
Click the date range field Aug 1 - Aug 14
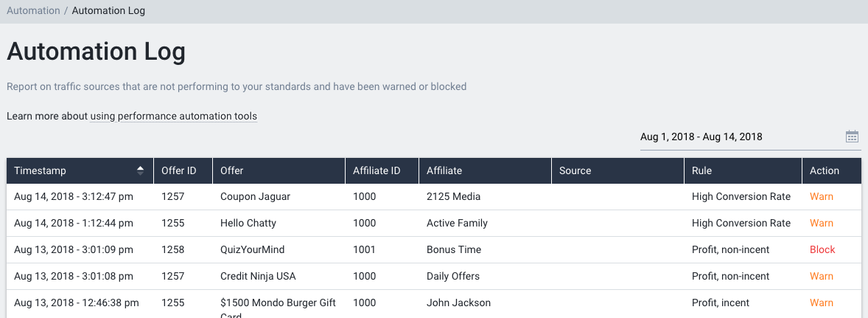pyautogui.click(x=750, y=136)
